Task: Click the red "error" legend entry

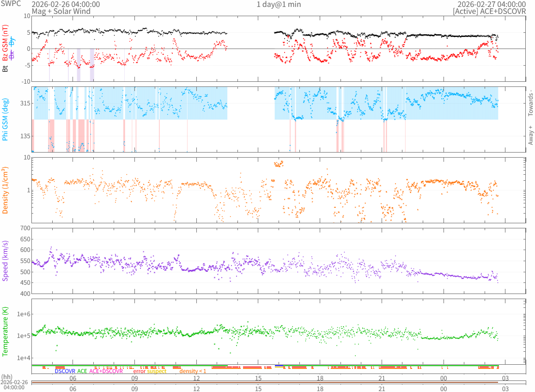Action: [139, 371]
